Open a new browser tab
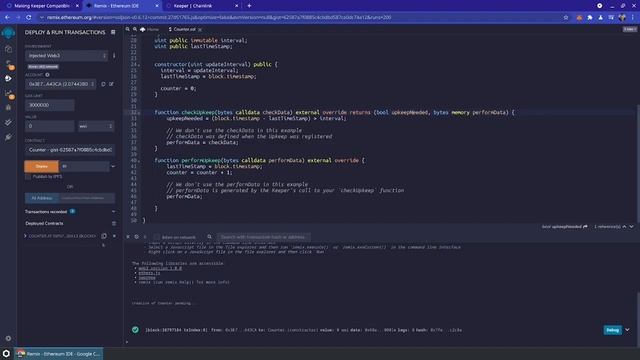This screenshot has height=360, width=640. pyautogui.click(x=249, y=6)
